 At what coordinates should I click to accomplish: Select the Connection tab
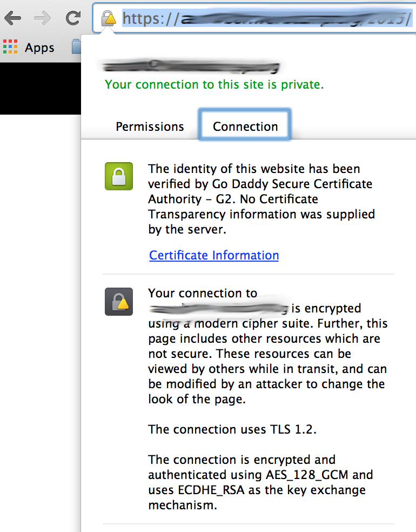(x=245, y=127)
